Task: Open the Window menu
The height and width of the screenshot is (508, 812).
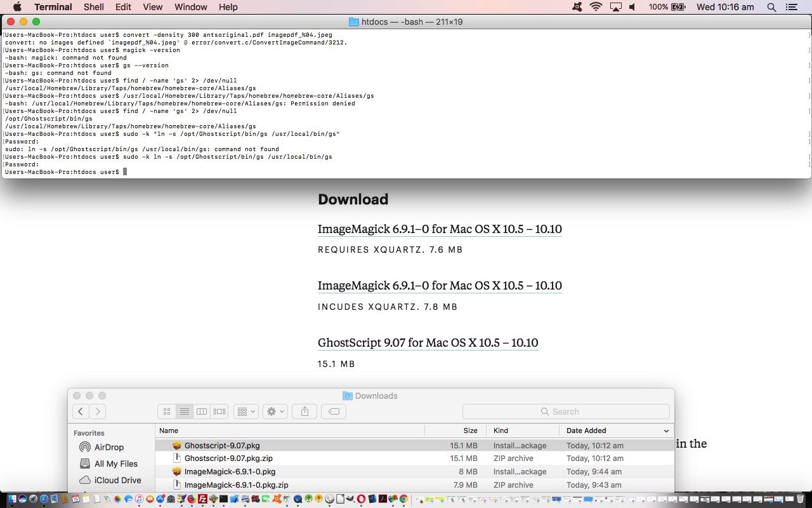Action: 190,7
